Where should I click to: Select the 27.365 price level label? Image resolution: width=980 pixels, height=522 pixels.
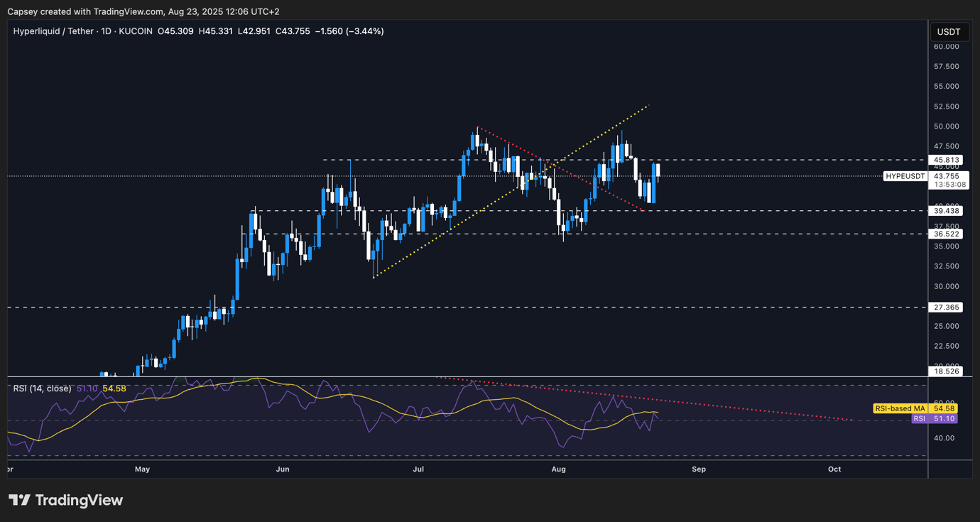948,308
